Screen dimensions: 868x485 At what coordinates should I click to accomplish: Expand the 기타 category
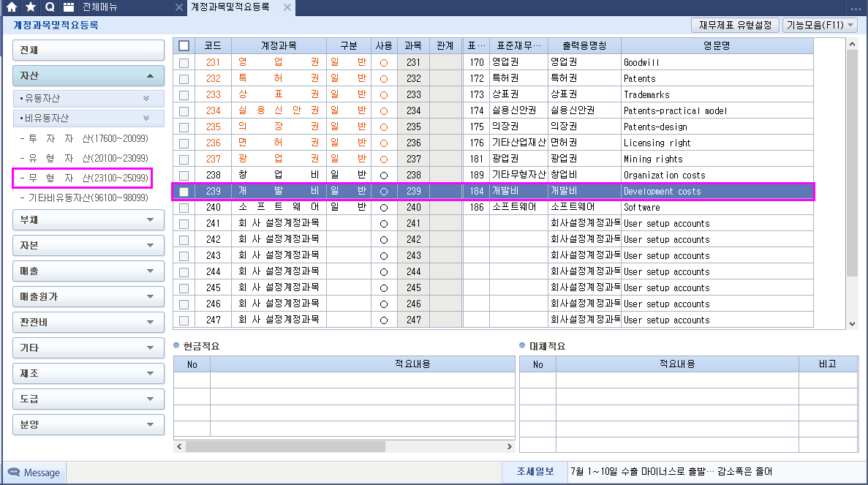pos(88,347)
